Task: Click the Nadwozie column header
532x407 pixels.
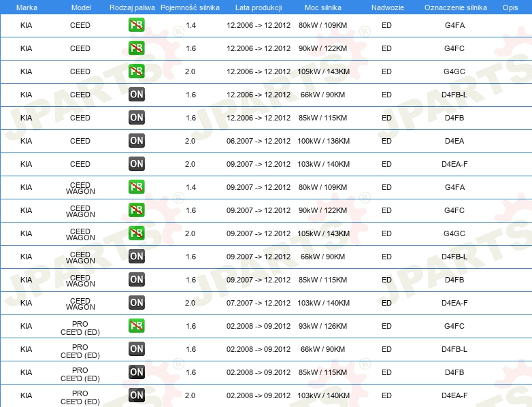Action: pos(388,7)
